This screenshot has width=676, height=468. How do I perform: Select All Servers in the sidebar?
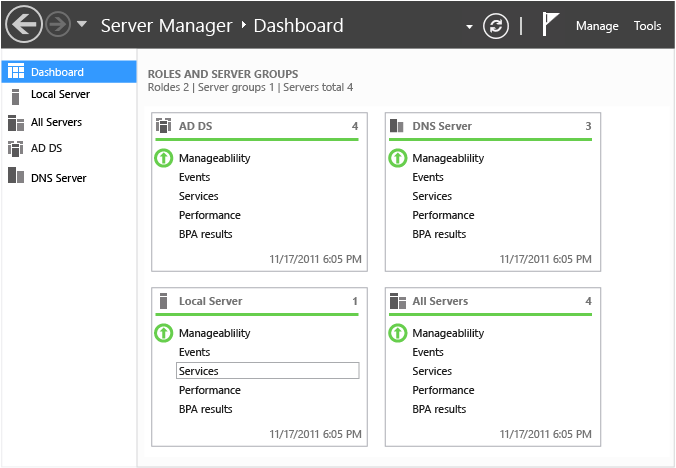pyautogui.click(x=56, y=122)
